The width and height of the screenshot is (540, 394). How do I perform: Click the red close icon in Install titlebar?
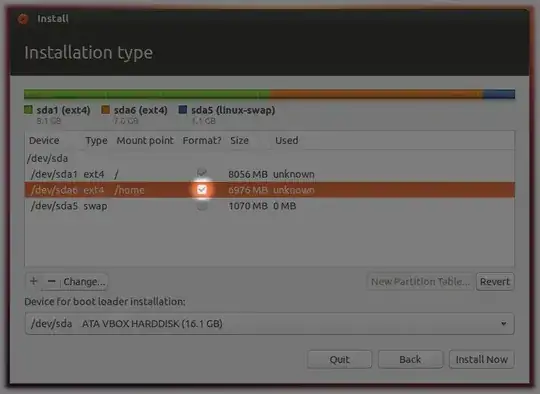[x=23, y=19]
